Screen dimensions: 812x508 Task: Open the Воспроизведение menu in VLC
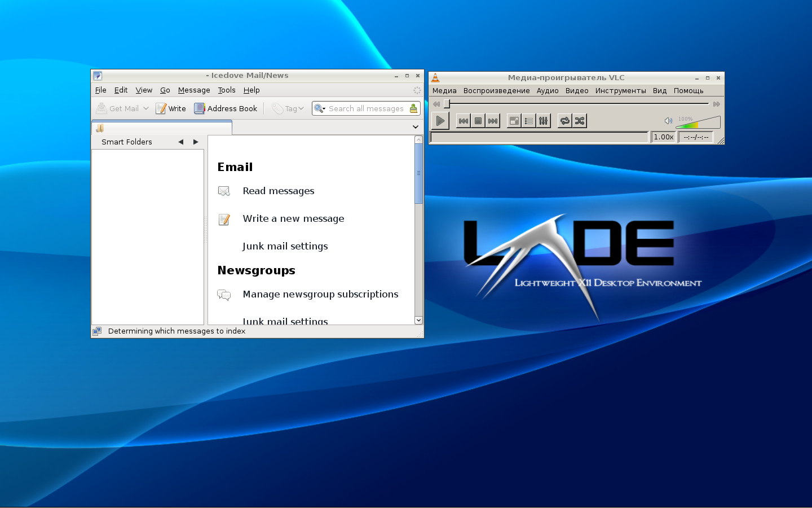(x=497, y=90)
